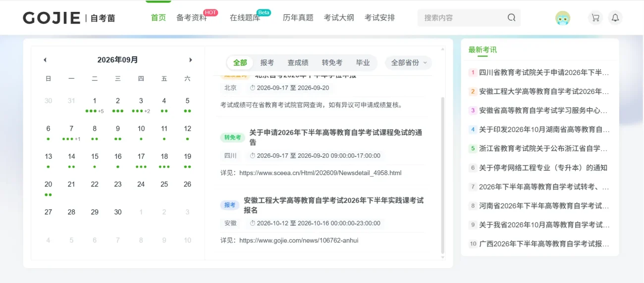Select the 转免考 filter tab
The width and height of the screenshot is (644, 283).
pos(332,63)
